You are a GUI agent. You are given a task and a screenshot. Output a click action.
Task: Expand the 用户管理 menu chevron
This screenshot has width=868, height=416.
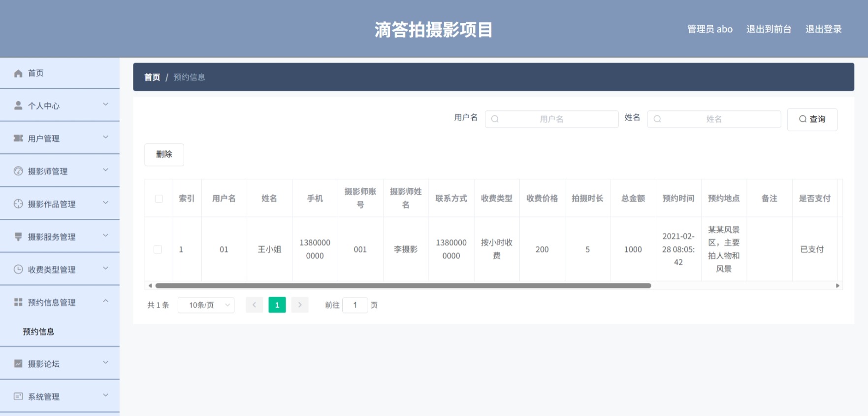click(x=105, y=137)
